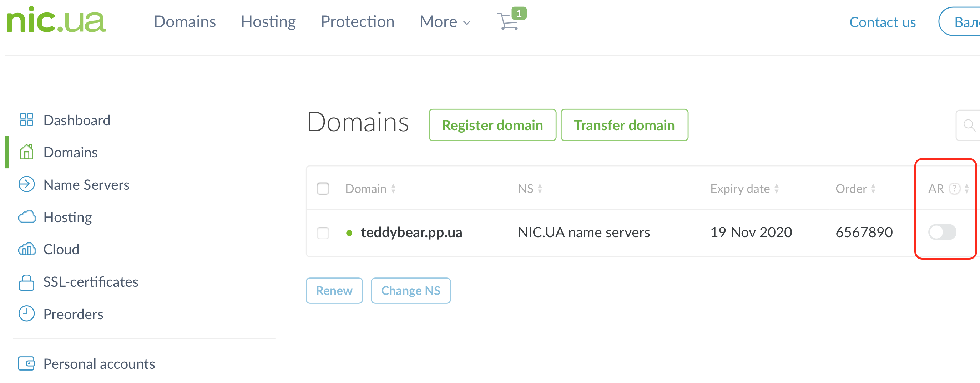The height and width of the screenshot is (383, 980).
Task: Click the Name Servers arrow icon
Action: pyautogui.click(x=26, y=185)
